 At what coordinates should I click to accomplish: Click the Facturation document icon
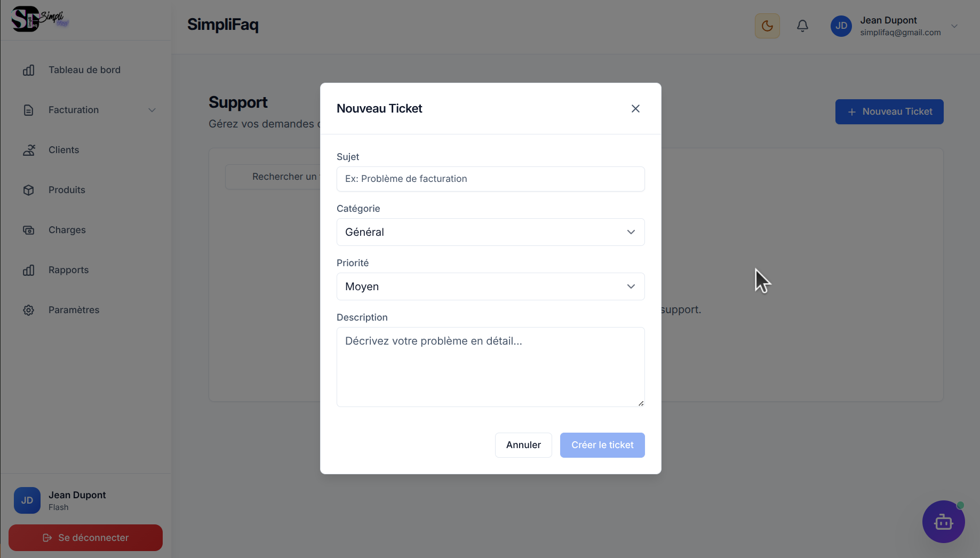coord(28,110)
